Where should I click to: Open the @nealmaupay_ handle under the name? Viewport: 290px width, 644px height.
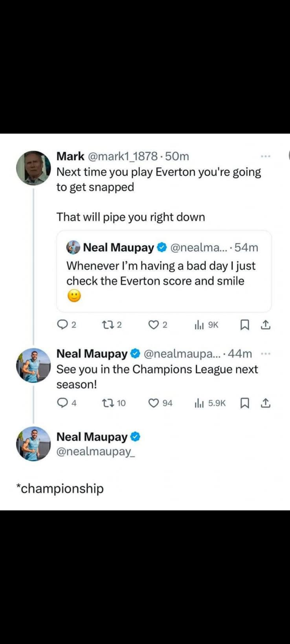(x=96, y=451)
